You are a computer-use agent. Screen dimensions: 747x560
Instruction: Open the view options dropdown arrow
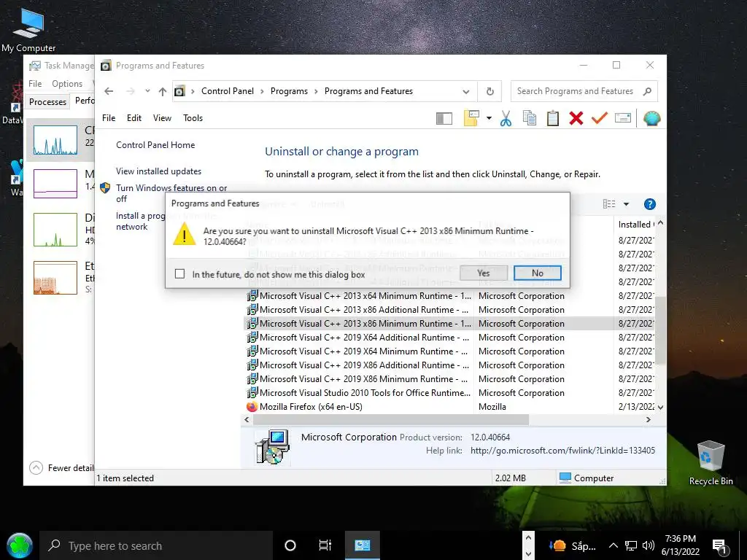click(626, 204)
